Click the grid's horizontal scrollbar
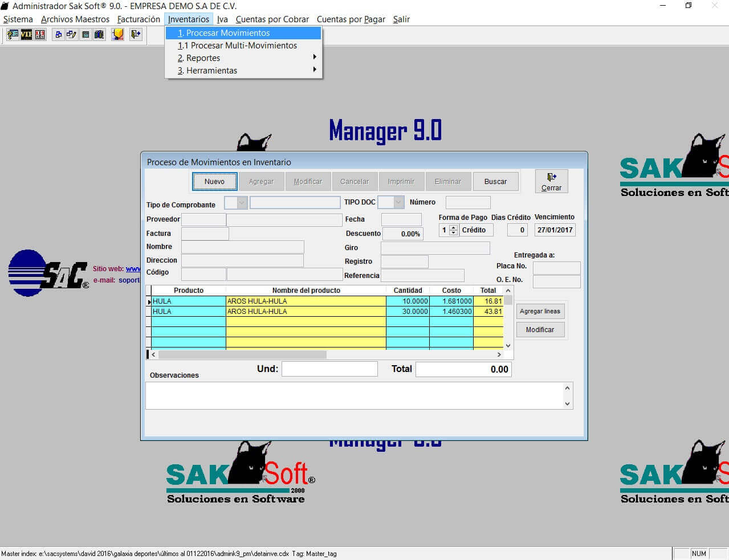The height and width of the screenshot is (560, 729). click(x=327, y=354)
